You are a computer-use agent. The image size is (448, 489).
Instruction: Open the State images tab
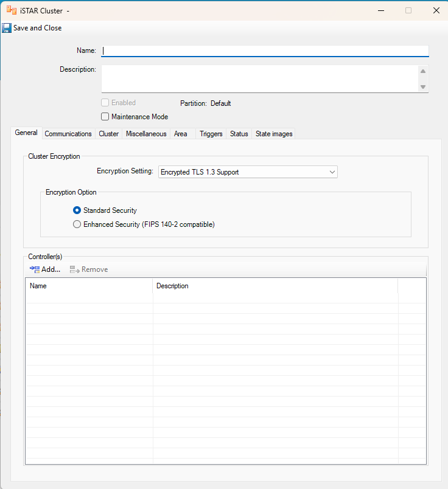[274, 134]
